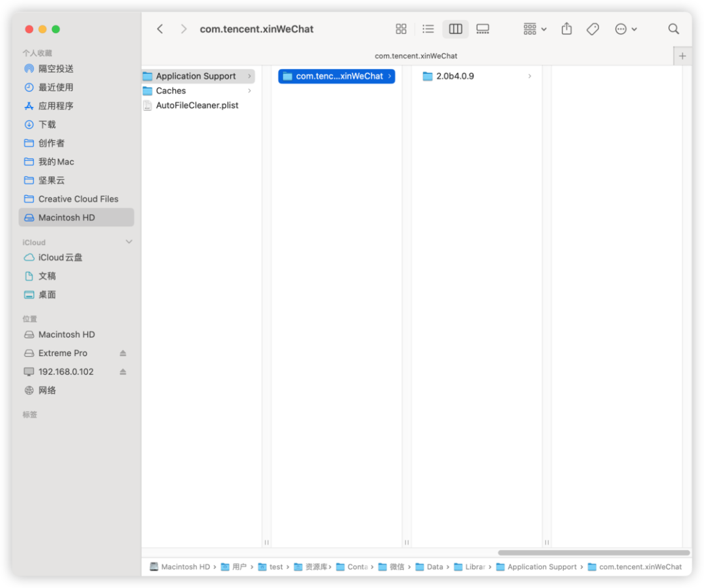Switch to icon view
Image resolution: width=704 pixels, height=588 pixels.
[x=401, y=29]
